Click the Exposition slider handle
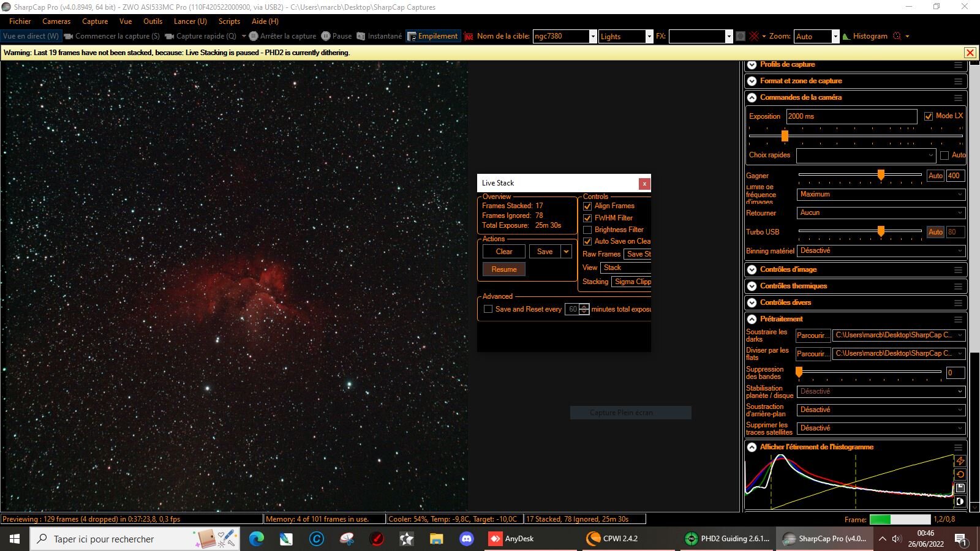Image resolution: width=980 pixels, height=551 pixels. (x=785, y=136)
